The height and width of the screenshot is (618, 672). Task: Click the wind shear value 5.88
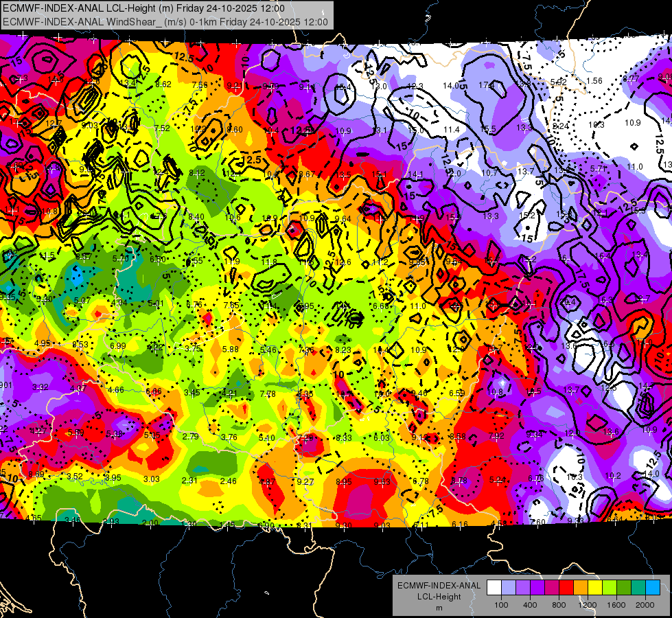(231, 350)
